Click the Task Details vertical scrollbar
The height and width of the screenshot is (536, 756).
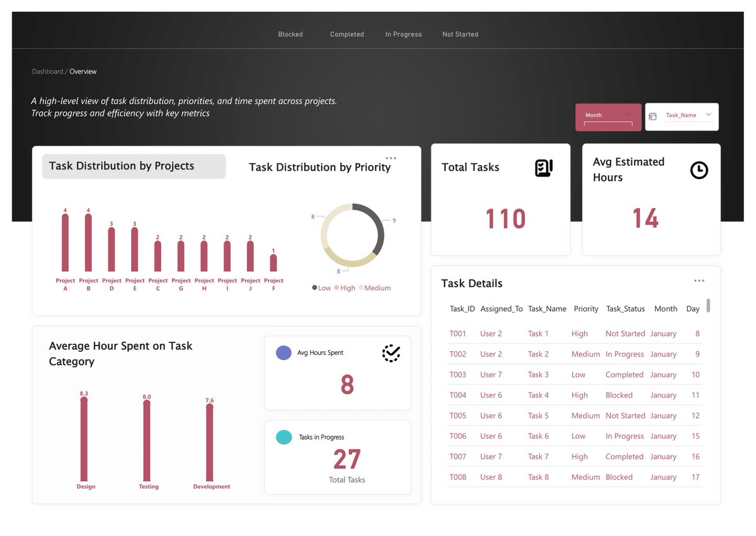click(x=708, y=306)
